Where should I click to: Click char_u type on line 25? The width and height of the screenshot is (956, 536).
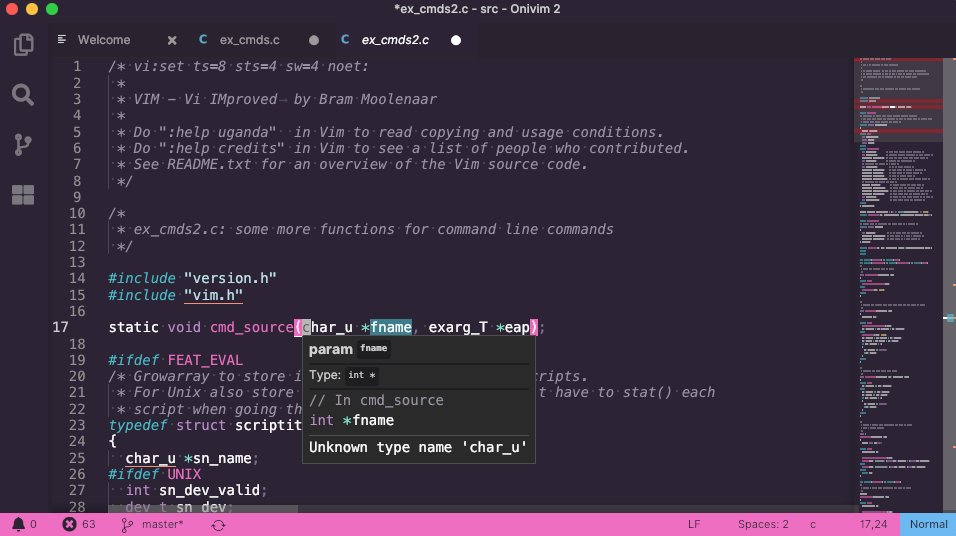pos(150,459)
